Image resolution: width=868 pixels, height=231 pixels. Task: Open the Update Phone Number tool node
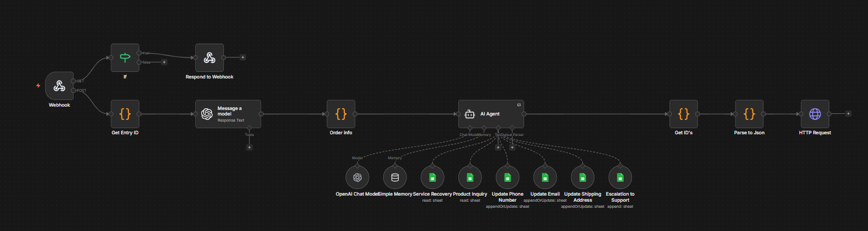click(x=508, y=177)
